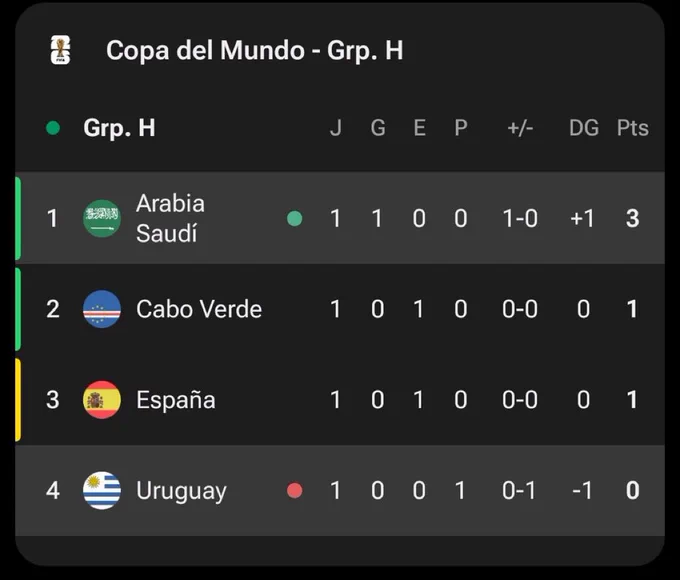Viewport: 680px width, 580px height.
Task: Select the Arabia Saudí team row
Action: point(340,218)
